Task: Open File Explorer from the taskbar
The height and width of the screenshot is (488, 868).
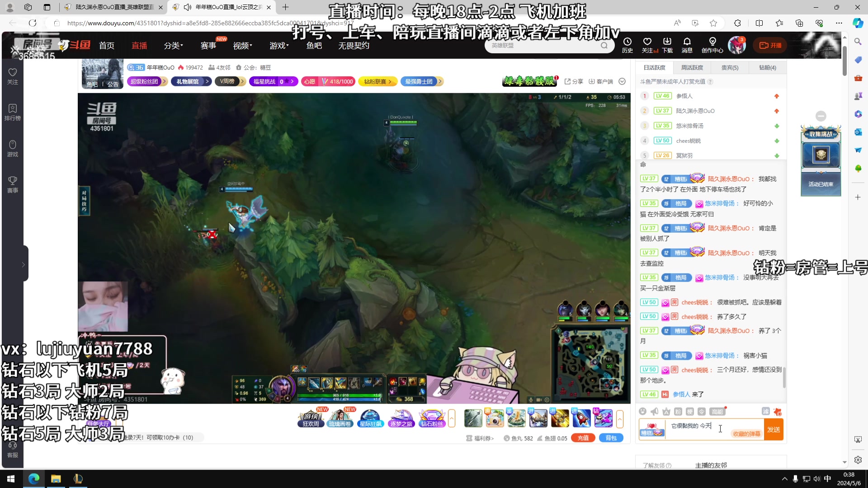Action: click(56, 479)
